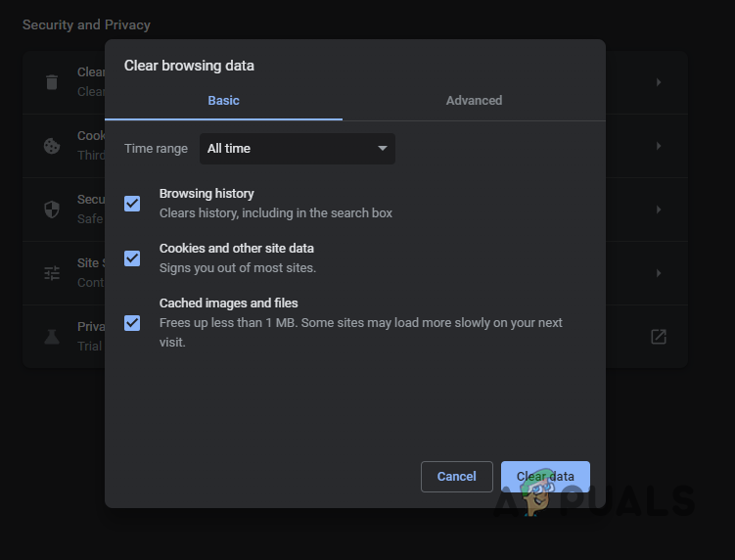The height and width of the screenshot is (560, 735).
Task: Click the trash can icon in Security and Privacy
Action: [x=52, y=82]
